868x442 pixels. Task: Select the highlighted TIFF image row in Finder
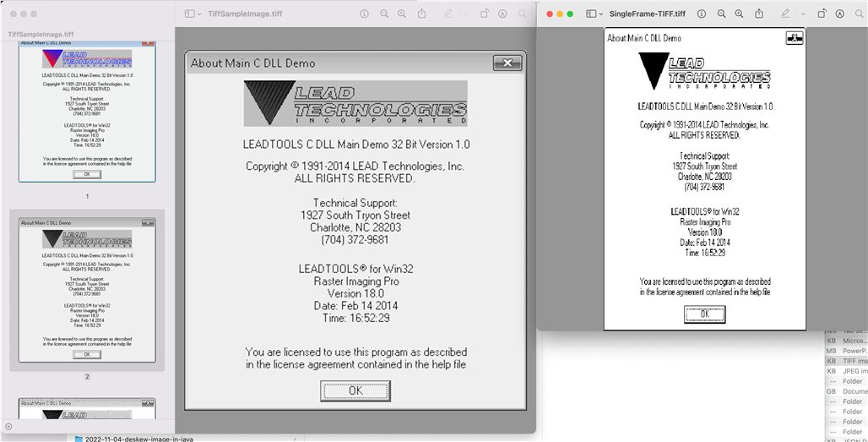coord(847,361)
